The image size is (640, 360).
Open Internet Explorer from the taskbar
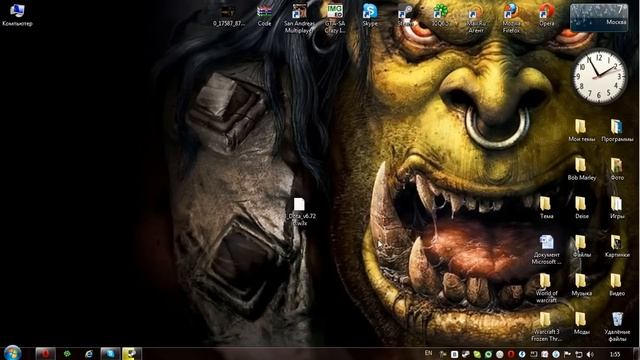pyautogui.click(x=89, y=353)
